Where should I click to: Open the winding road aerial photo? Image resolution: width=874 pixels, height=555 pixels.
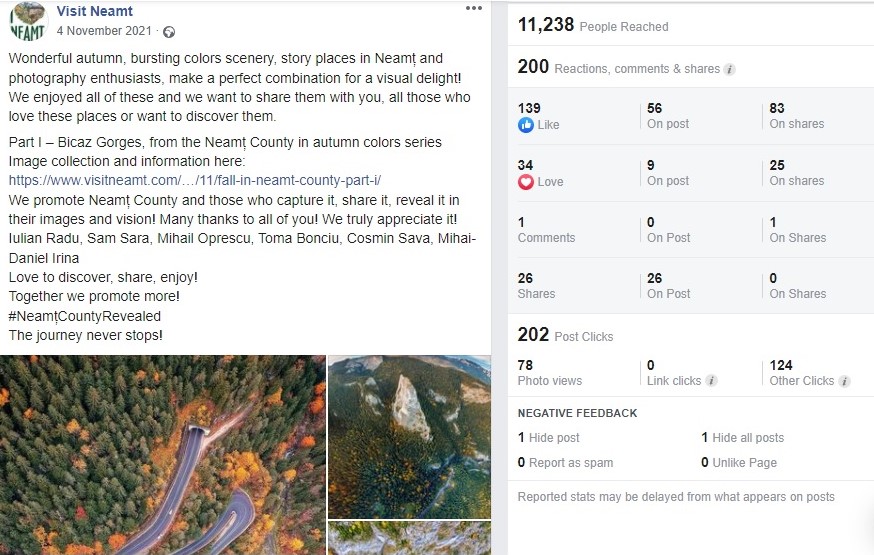163,455
